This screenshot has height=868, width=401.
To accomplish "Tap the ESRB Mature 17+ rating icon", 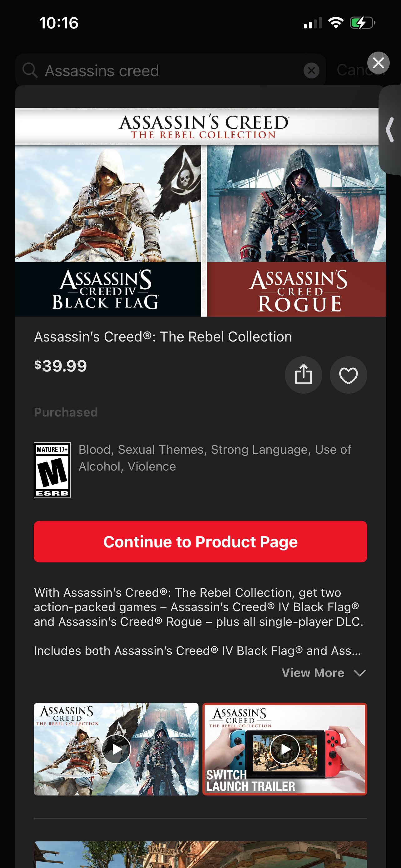I will point(52,470).
